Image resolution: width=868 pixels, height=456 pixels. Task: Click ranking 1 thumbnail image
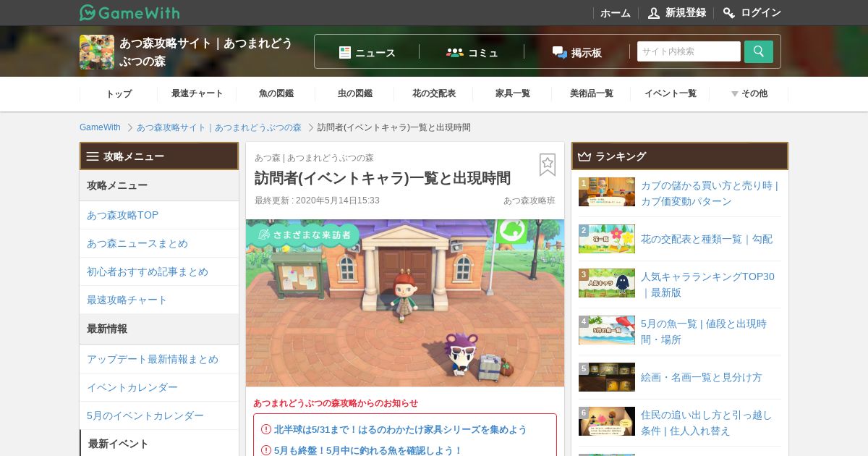[x=607, y=192]
